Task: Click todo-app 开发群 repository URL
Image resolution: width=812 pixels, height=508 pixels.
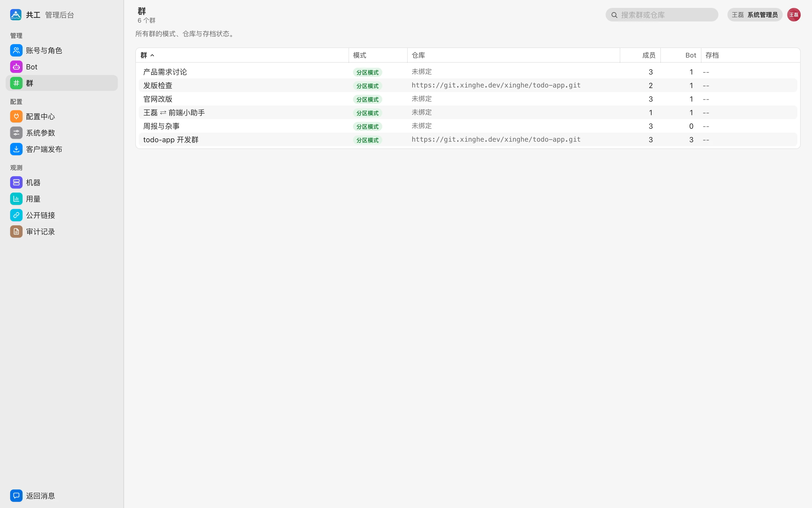Action: tap(496, 139)
